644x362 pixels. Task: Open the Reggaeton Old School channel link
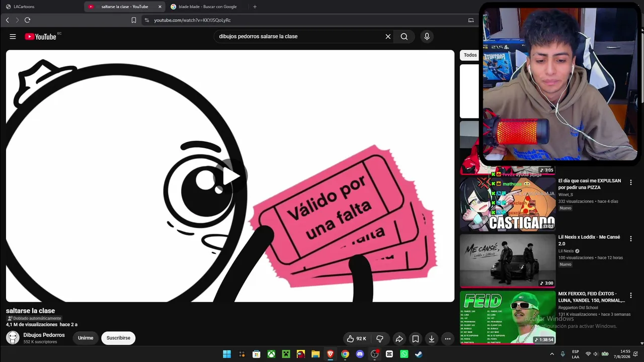[x=578, y=307]
